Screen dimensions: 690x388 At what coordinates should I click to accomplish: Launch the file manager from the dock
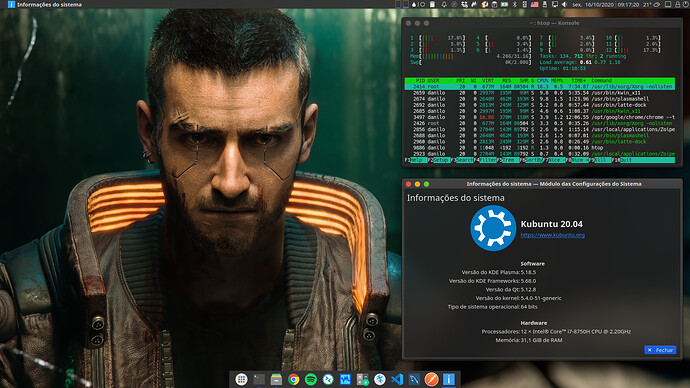click(x=276, y=379)
